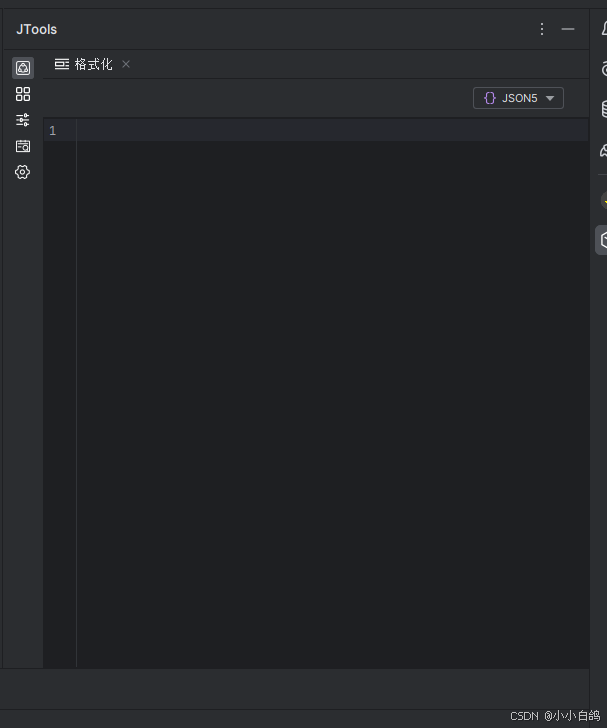Open the four-squares tools grid icon

tap(23, 94)
